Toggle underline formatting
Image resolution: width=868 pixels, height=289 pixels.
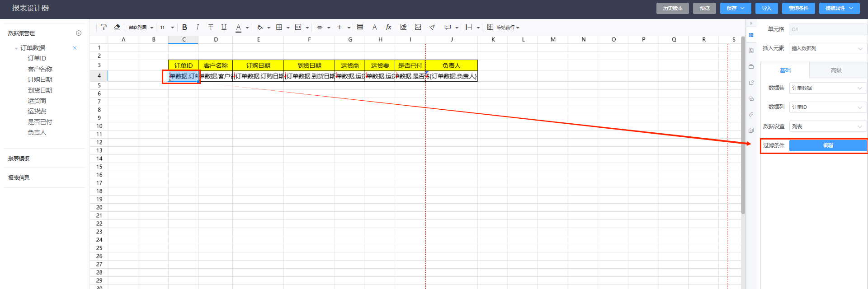224,27
